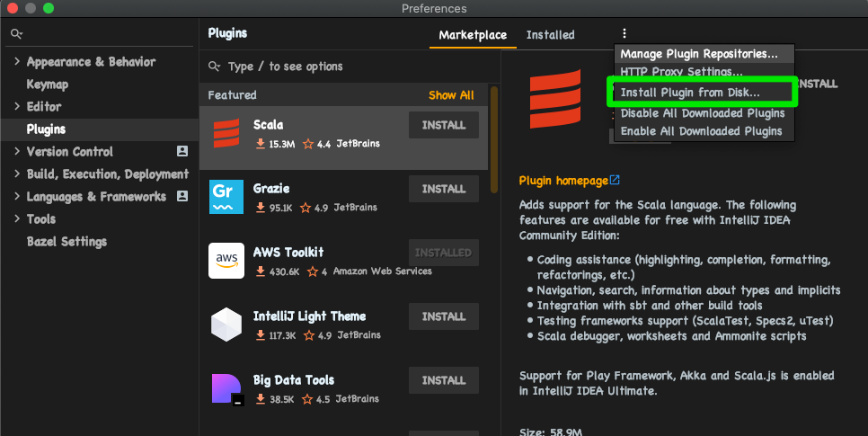Click Show All featured plugins link
This screenshot has height=436, width=868.
[x=451, y=95]
